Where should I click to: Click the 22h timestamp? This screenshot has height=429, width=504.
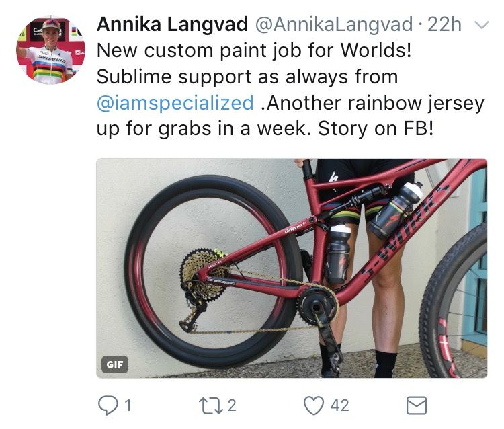[x=445, y=24]
